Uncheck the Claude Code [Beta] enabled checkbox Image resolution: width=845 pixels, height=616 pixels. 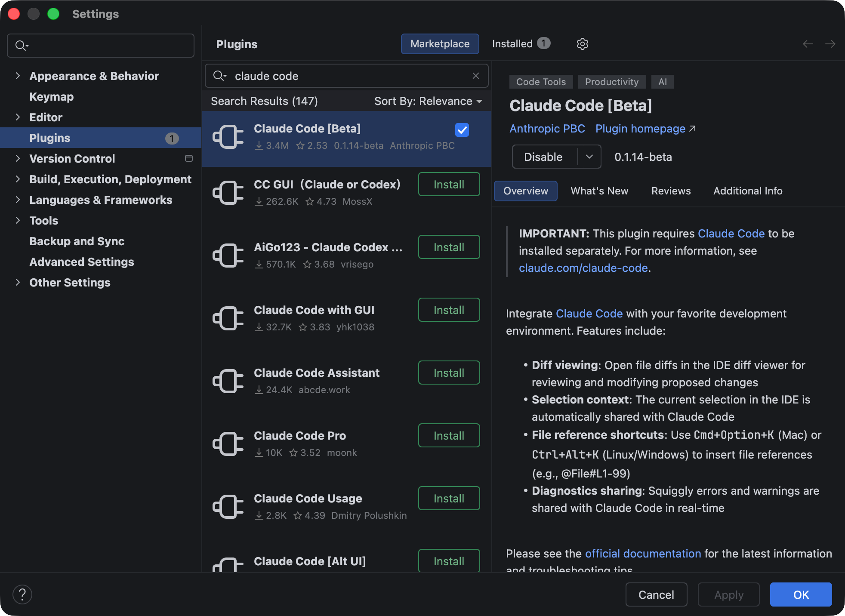click(462, 129)
